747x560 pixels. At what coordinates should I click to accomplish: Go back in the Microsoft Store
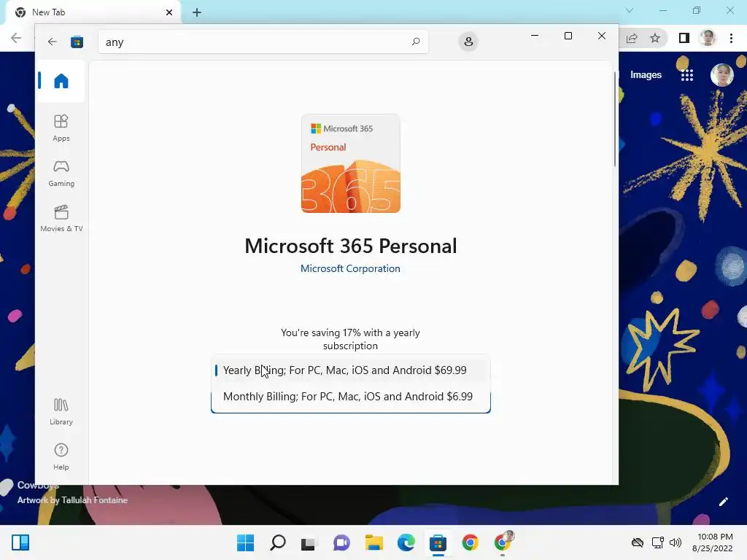click(x=53, y=42)
